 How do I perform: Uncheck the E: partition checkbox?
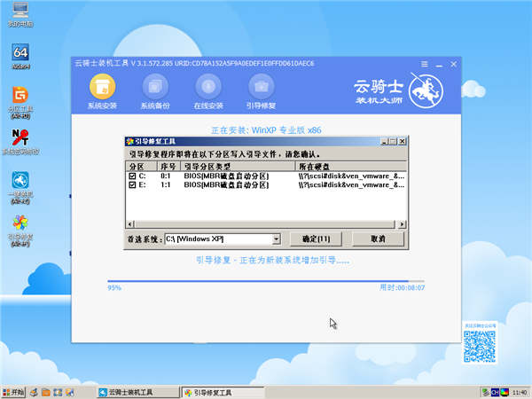tap(132, 185)
